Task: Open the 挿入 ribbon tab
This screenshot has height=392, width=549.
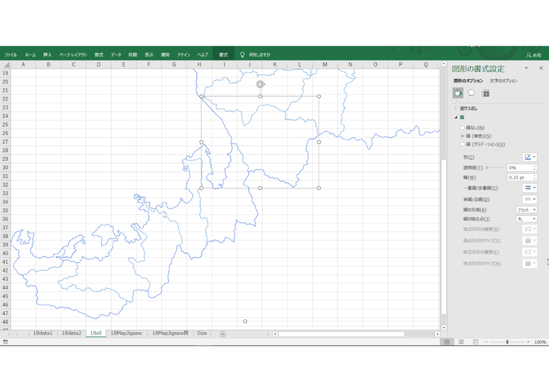Action: (48, 55)
